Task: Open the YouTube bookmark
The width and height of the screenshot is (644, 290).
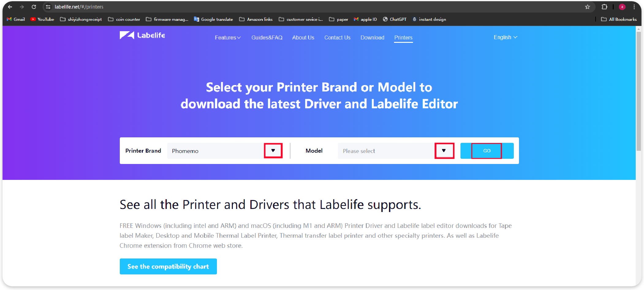Action: click(42, 19)
